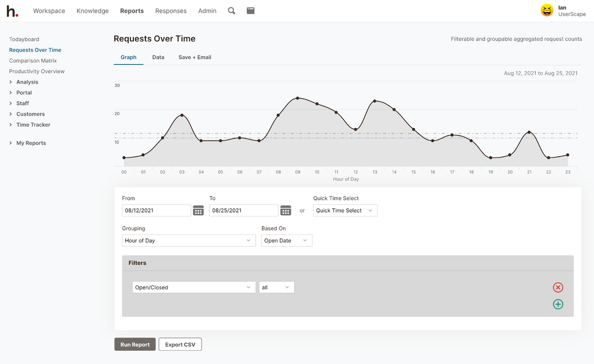Viewport: 594px width, 364px height.
Task: Open the 'all' filter value dropdown
Action: click(x=277, y=287)
